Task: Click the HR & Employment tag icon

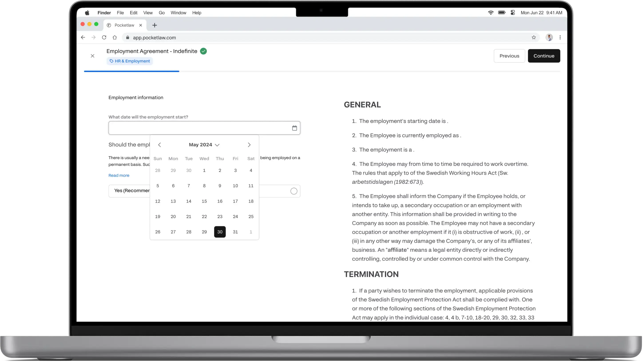Action: 111,61
